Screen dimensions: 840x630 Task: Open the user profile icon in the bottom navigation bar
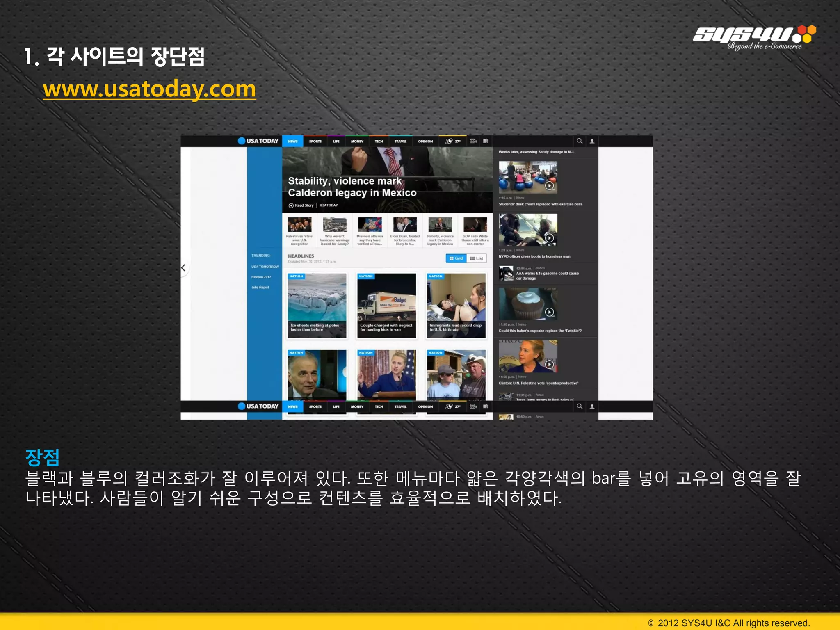click(592, 406)
